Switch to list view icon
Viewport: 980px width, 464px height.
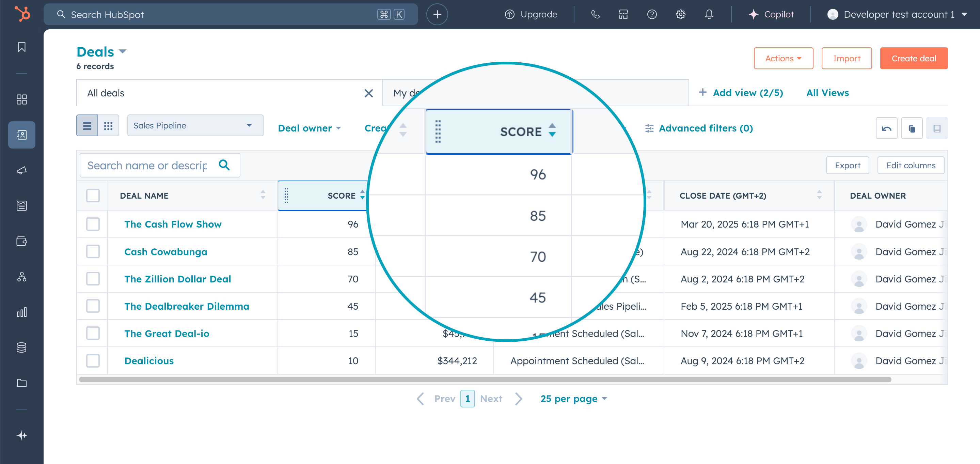click(87, 126)
